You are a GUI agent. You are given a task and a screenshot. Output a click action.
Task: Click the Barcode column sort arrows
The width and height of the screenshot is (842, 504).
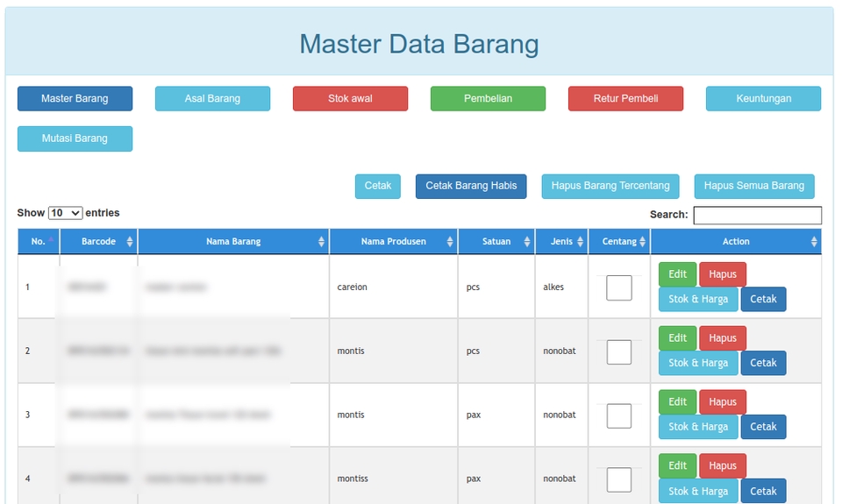130,242
